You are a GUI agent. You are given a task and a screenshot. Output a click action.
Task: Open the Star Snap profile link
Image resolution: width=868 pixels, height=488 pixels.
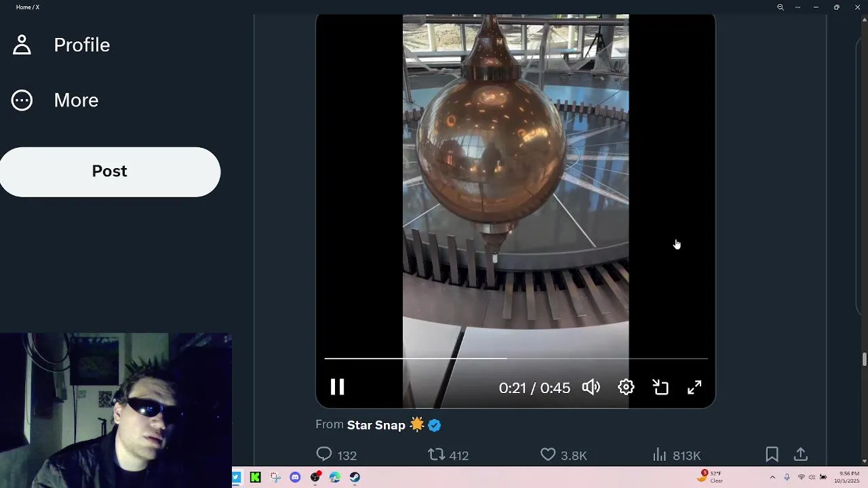[x=376, y=425]
